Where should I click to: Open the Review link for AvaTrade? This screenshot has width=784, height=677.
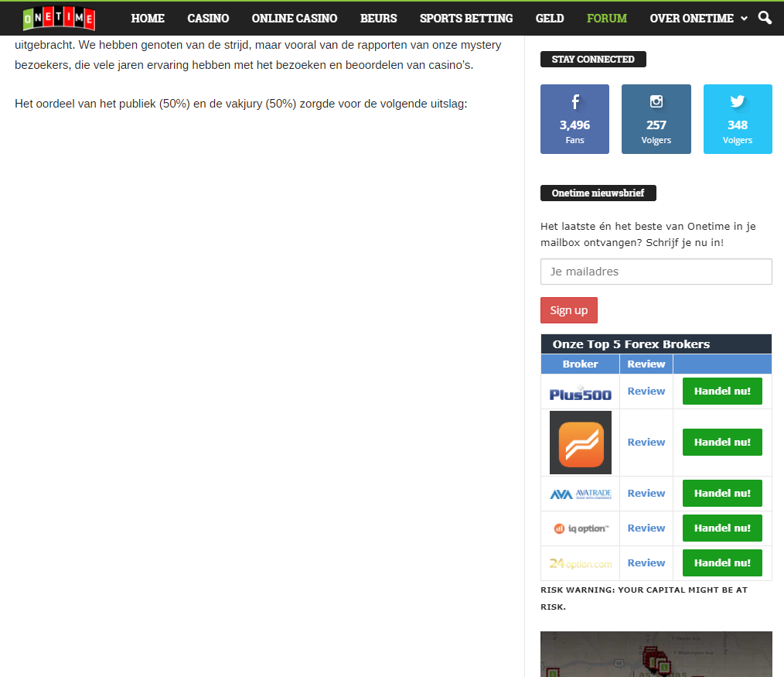[x=646, y=494]
